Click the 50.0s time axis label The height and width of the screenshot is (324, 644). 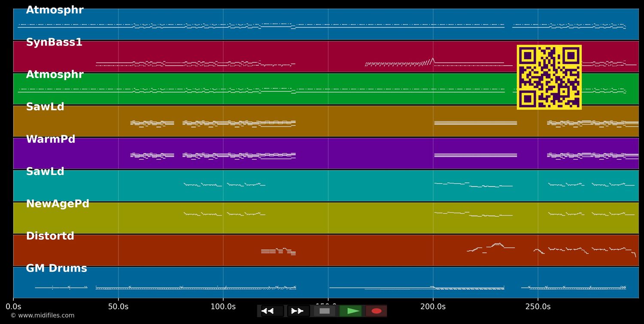coord(118,307)
